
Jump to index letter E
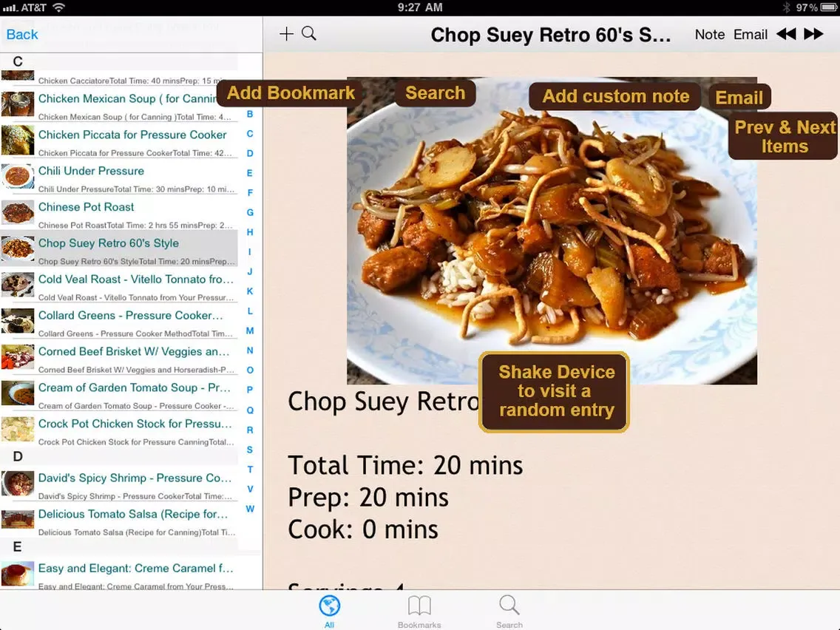250,173
